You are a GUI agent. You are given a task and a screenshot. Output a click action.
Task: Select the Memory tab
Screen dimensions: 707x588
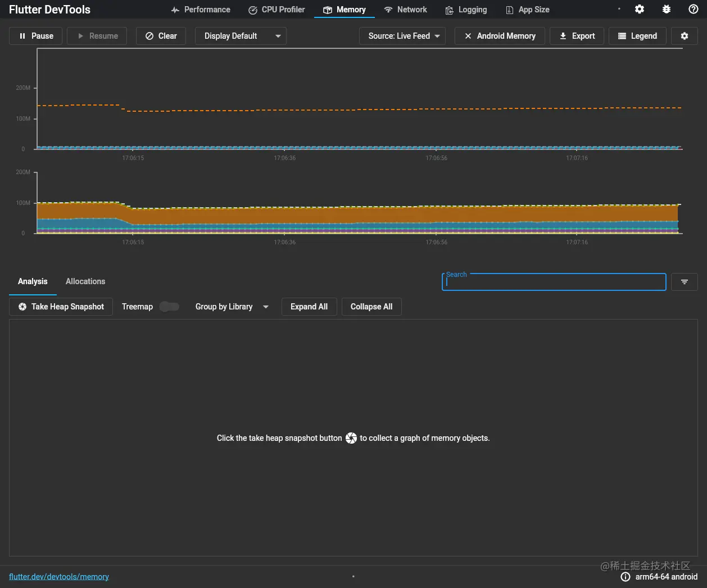(345, 10)
